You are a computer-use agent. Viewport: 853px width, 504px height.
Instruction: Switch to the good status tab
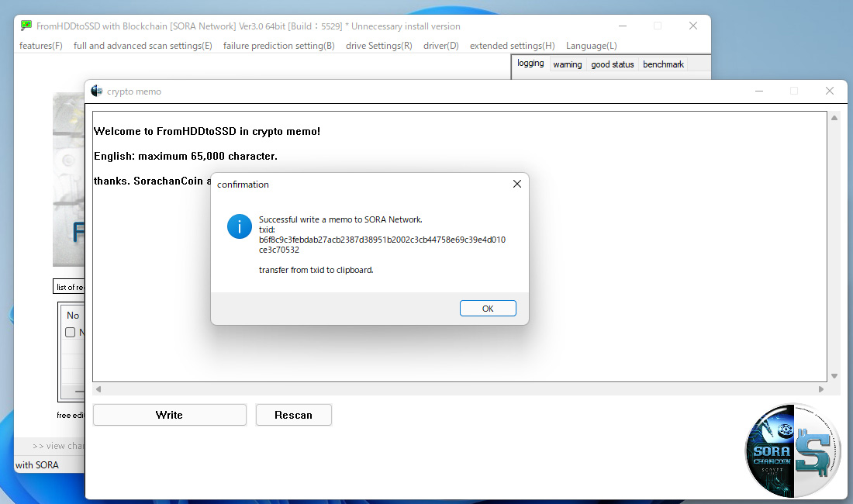pyautogui.click(x=613, y=64)
